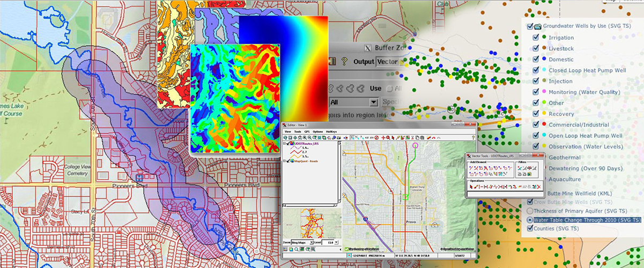Click the zoom-out magnifier icon in the Editor toolbar
Image resolution: width=644 pixels, height=268 pixels.
(309, 137)
